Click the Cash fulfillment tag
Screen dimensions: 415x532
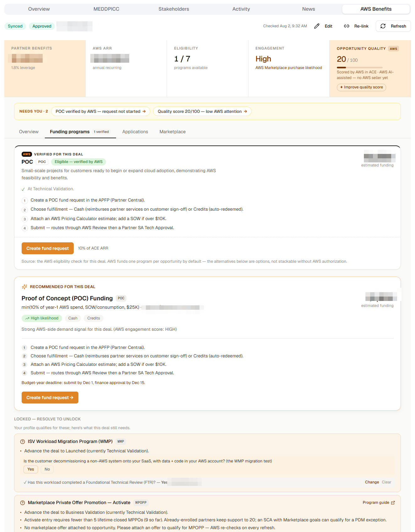(73, 318)
